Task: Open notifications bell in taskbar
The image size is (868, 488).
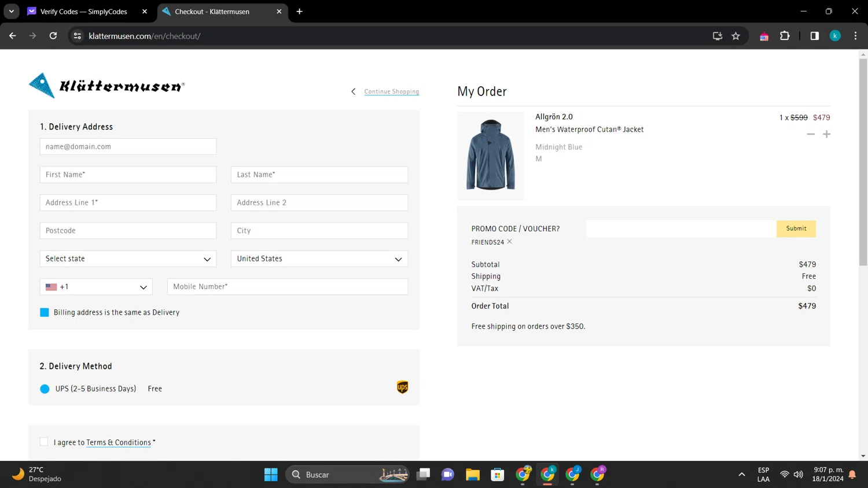Action: coord(852,475)
